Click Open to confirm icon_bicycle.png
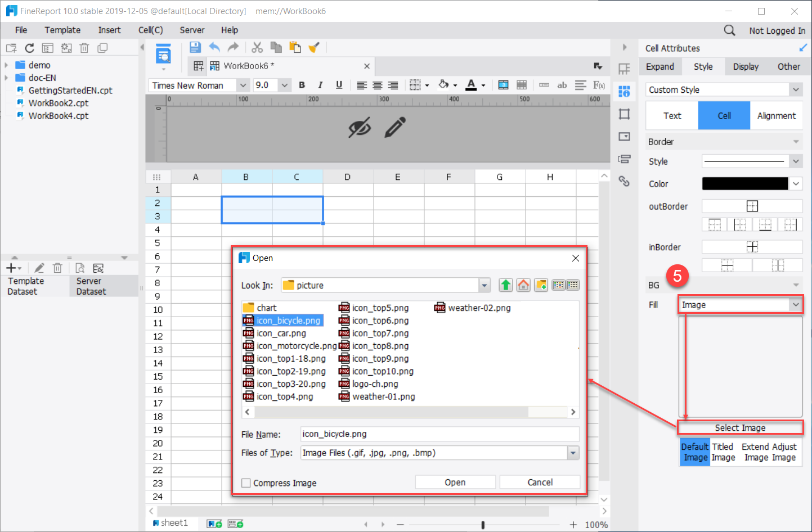812x532 pixels. tap(455, 482)
